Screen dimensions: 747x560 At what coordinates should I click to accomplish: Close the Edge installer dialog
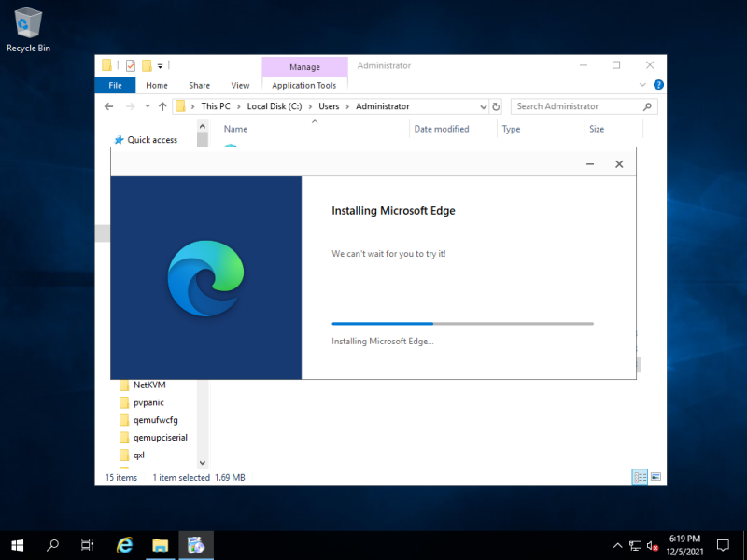coord(619,164)
